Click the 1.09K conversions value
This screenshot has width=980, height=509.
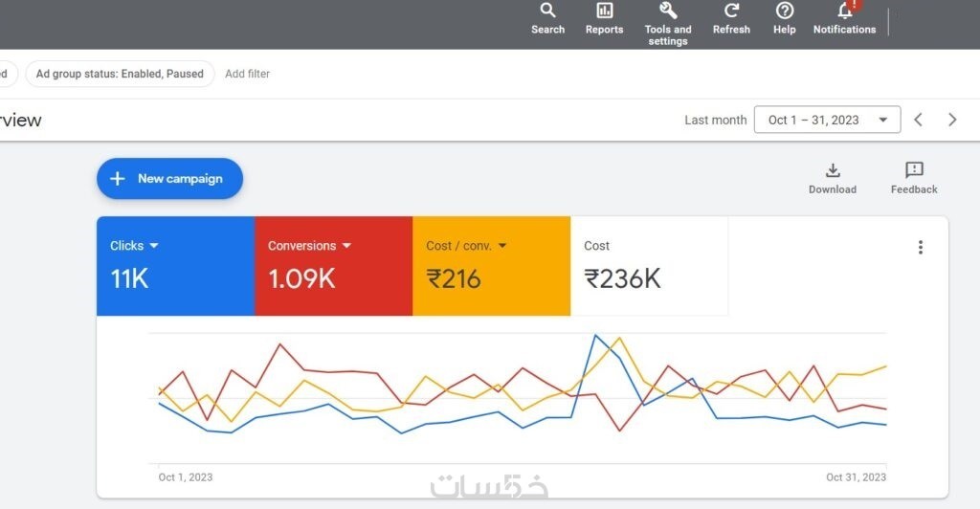pos(301,278)
